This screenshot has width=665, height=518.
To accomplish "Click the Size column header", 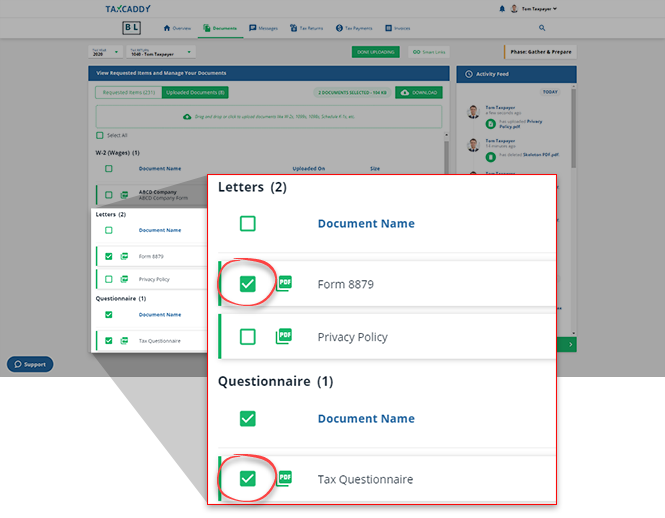I will 375,168.
